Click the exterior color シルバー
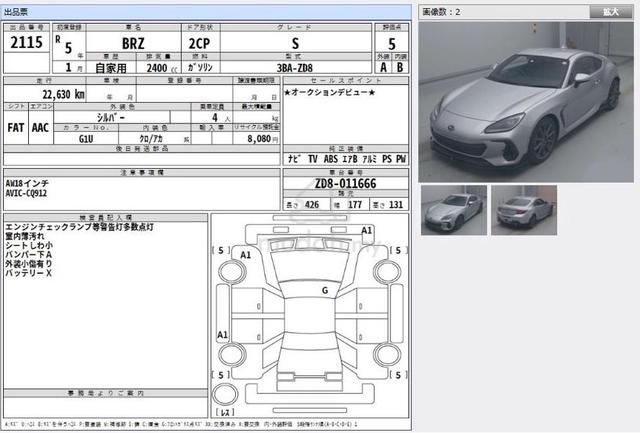 (x=111, y=118)
